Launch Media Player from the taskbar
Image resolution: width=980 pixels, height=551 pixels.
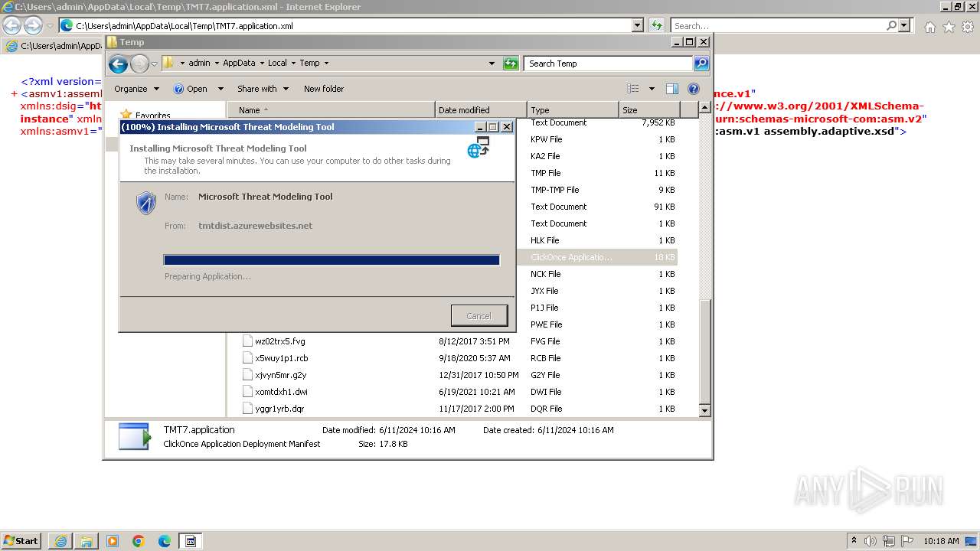tap(113, 541)
